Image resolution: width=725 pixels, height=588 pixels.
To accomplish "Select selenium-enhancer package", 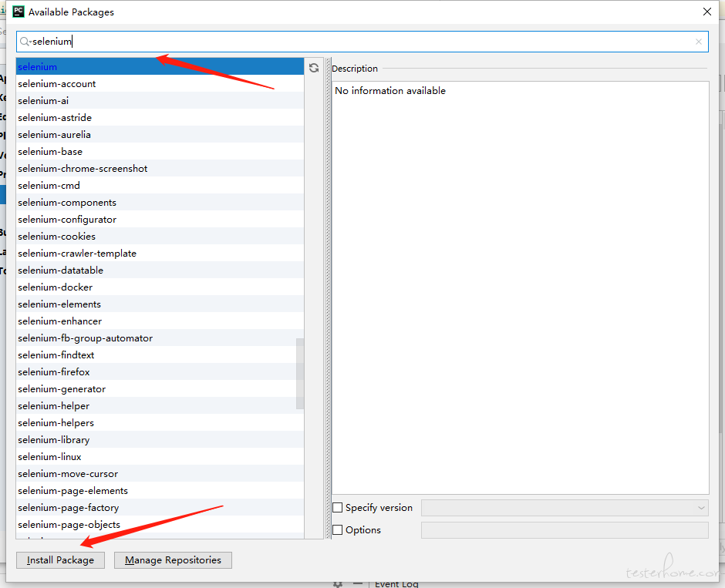I will click(160, 321).
